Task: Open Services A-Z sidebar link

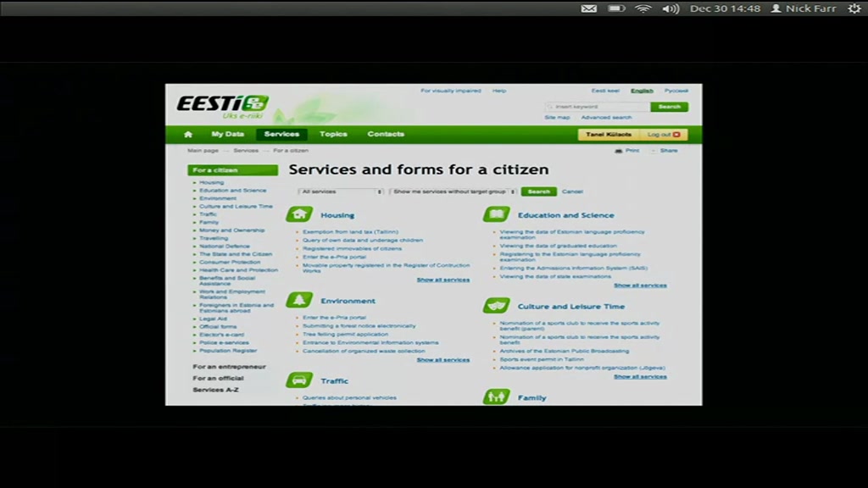Action: pyautogui.click(x=215, y=390)
